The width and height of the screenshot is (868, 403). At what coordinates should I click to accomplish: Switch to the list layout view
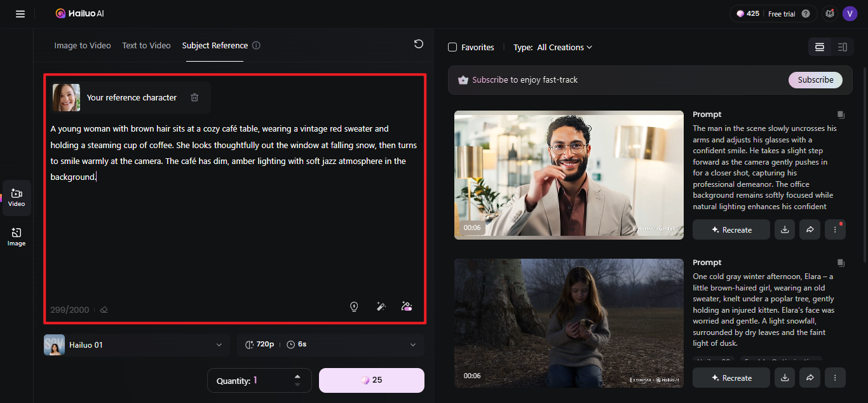843,47
